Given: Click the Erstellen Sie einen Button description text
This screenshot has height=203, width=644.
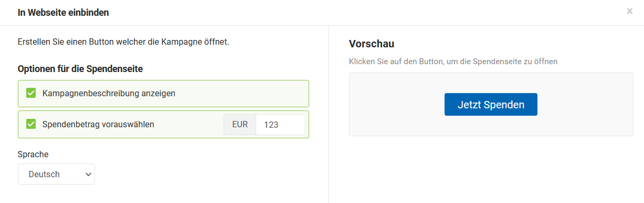Looking at the screenshot, I should (123, 42).
